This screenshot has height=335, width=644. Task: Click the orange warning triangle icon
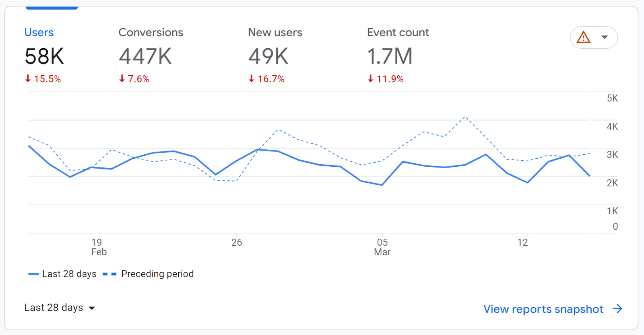(583, 37)
